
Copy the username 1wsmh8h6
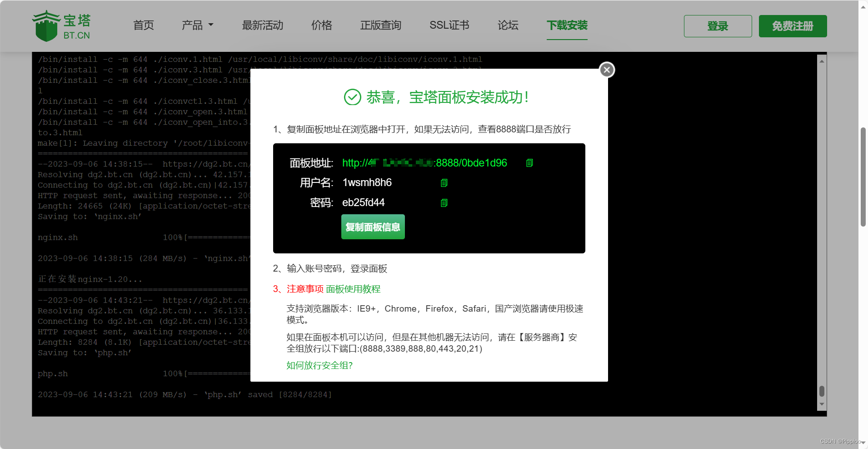coord(444,183)
